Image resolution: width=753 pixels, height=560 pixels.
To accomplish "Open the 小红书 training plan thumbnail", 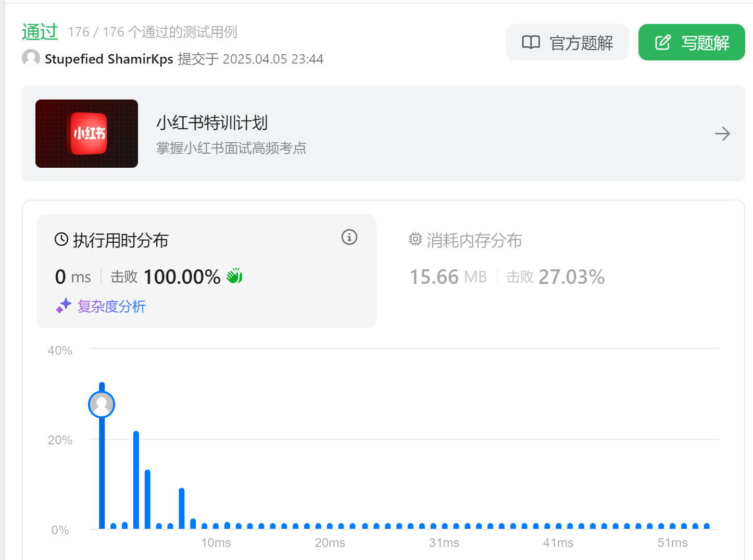I will [x=86, y=133].
